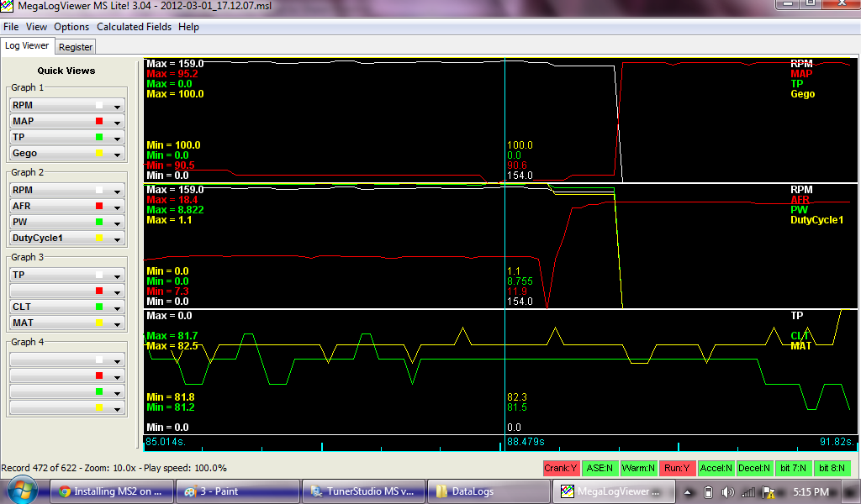861x504 pixels.
Task: Toggle the ASE:N status indicator
Action: 598,468
